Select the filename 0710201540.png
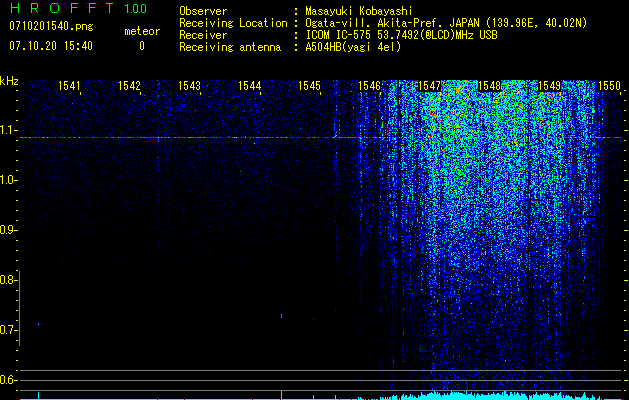629x400 pixels. [51, 26]
